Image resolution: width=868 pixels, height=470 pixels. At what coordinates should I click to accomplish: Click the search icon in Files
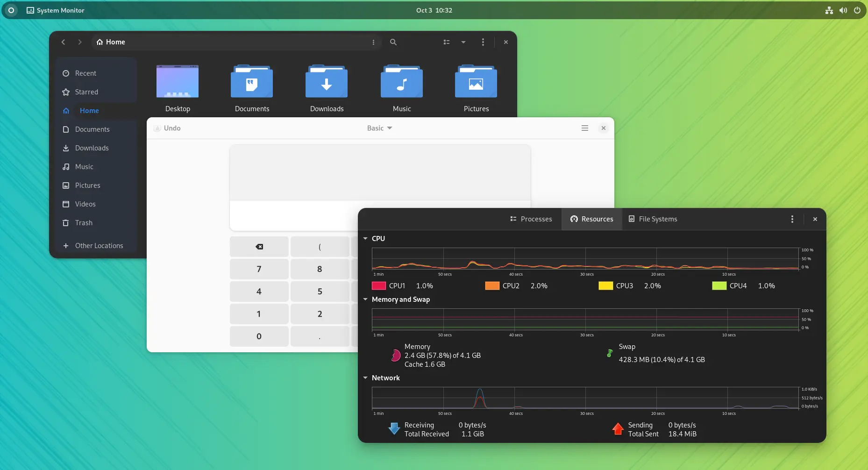[x=393, y=42]
